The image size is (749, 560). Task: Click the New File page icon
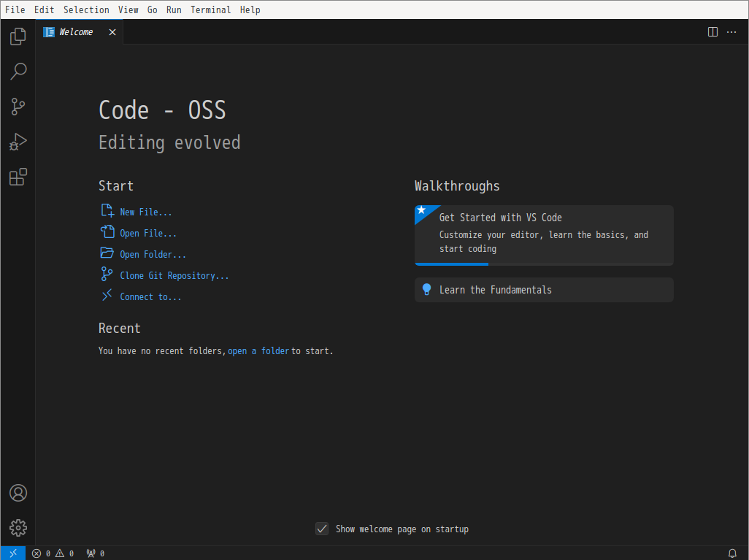[107, 211]
